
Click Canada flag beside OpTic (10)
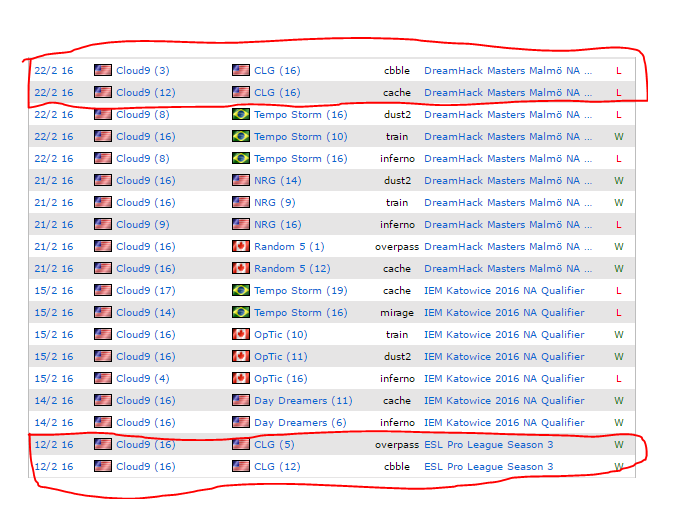click(x=241, y=334)
